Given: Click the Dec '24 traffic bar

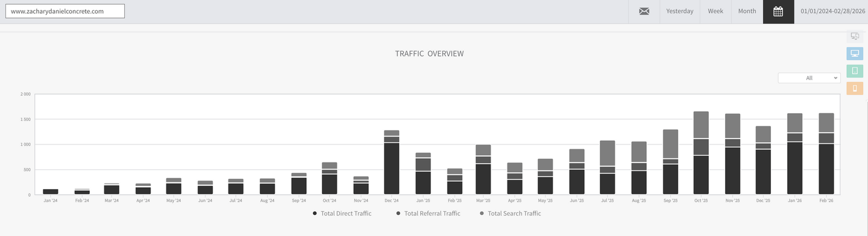Looking at the screenshot, I should pyautogui.click(x=392, y=163).
